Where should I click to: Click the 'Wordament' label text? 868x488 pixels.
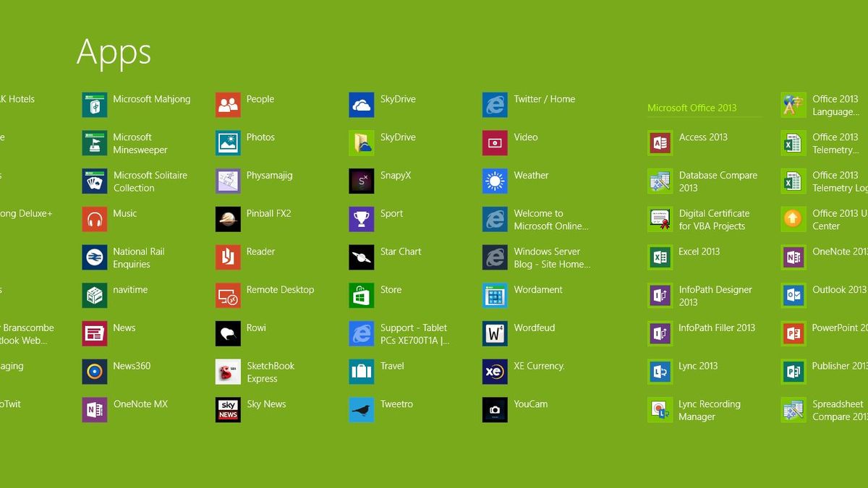[538, 290]
